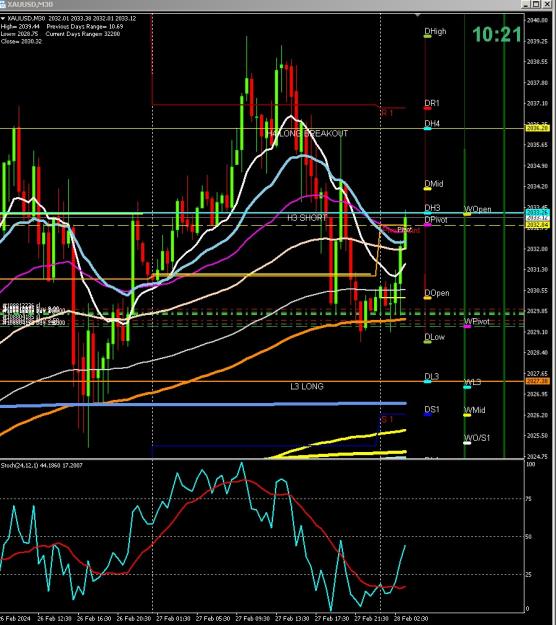Click the H4 LONG BREAKOUT text label
The height and width of the screenshot is (625, 556).
coord(307,134)
